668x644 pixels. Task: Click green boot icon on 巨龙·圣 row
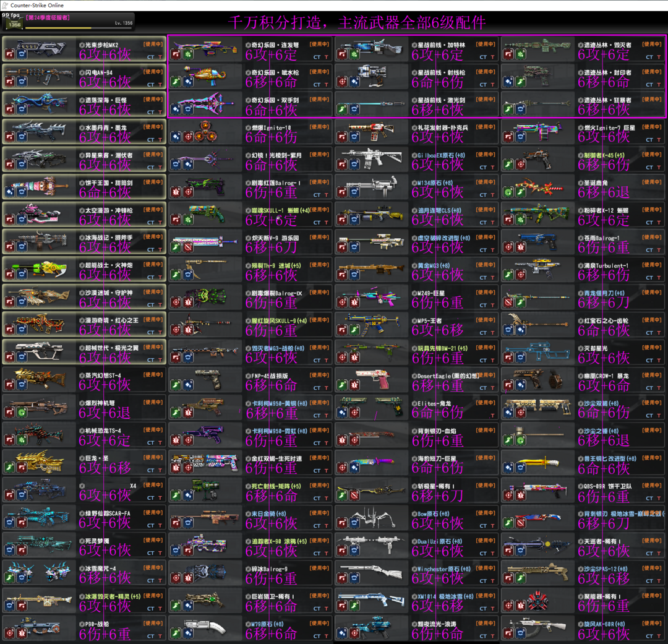pos(10,468)
